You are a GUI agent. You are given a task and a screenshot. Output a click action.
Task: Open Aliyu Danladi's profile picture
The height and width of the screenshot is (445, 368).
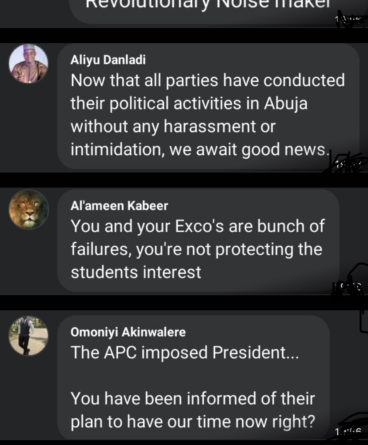click(28, 64)
